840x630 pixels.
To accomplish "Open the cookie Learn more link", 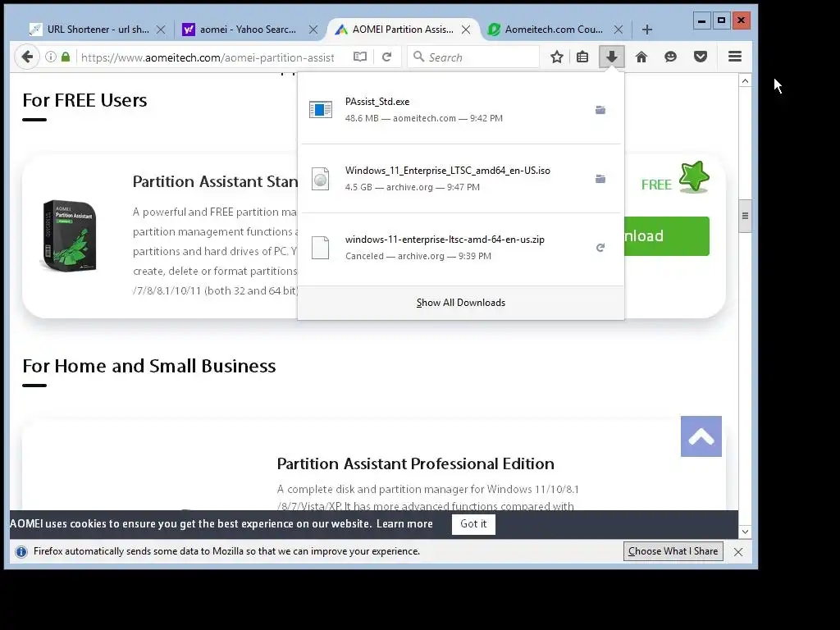I will click(404, 524).
